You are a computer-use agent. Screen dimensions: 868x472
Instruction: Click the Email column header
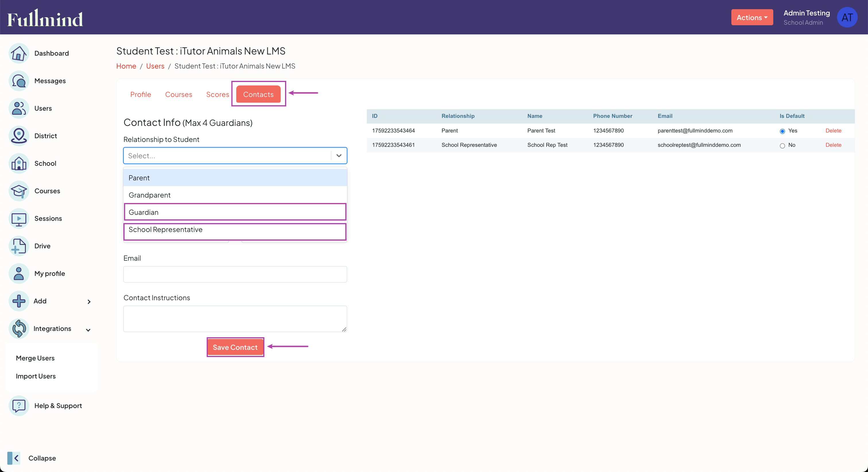click(665, 116)
